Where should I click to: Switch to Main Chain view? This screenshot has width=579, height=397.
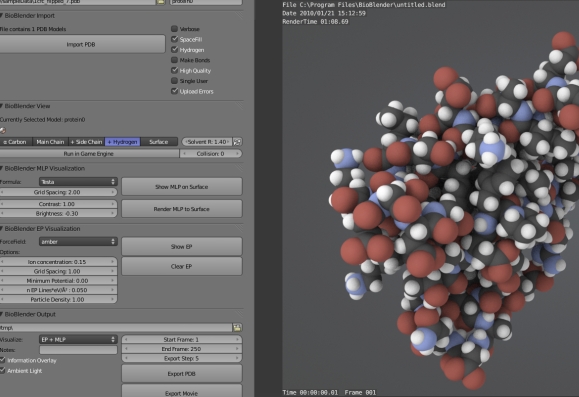click(50, 142)
